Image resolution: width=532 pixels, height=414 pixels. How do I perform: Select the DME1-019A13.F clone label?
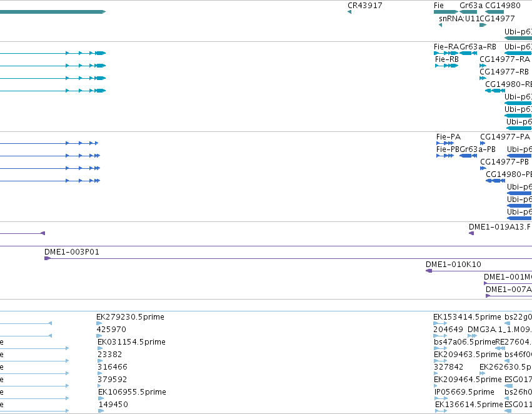click(x=499, y=226)
